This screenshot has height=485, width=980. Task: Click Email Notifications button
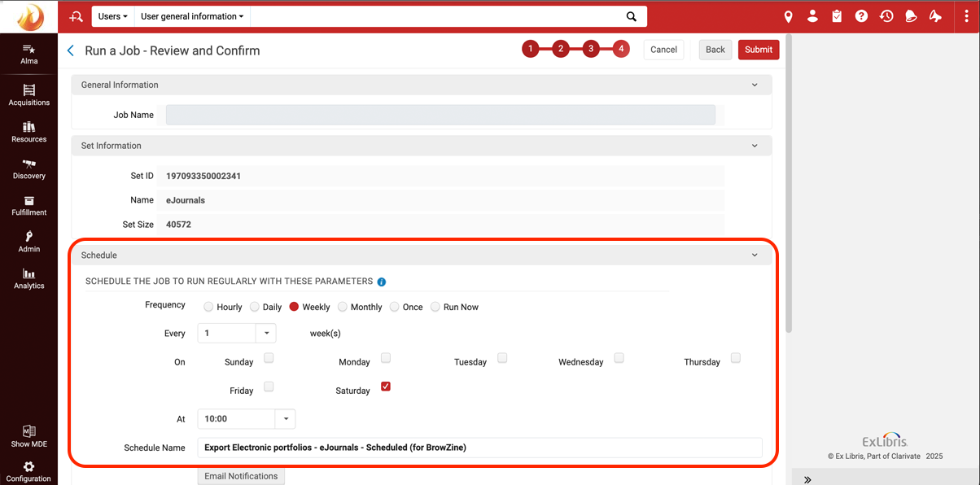[241, 476]
